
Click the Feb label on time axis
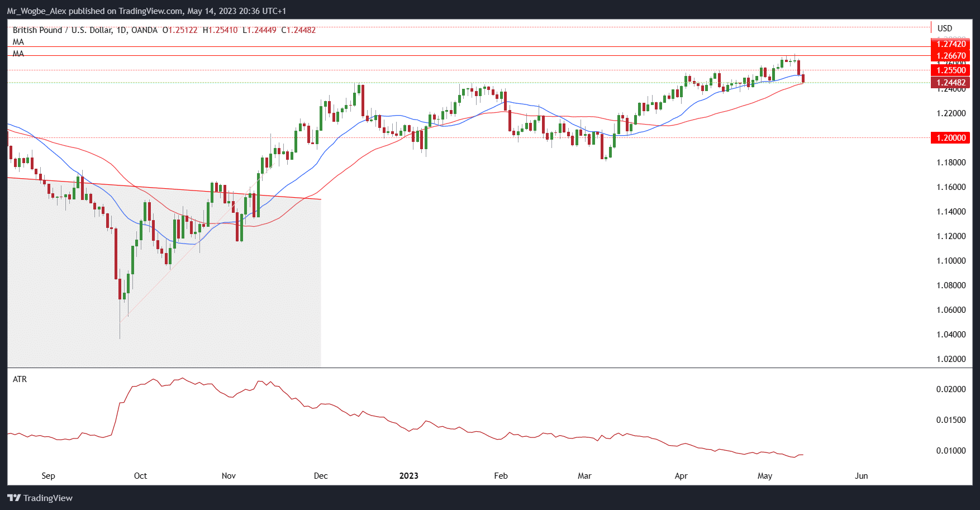(501, 476)
